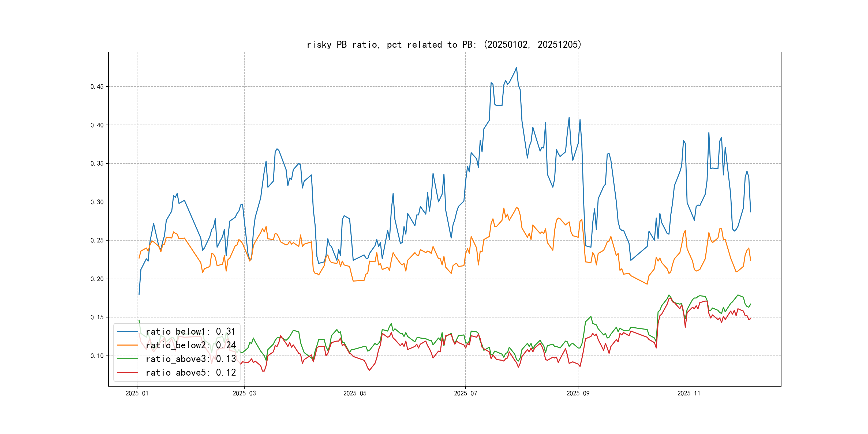Click the orange ratio_below2 legend line
Image resolution: width=868 pixels, height=434 pixels.
[x=127, y=345]
